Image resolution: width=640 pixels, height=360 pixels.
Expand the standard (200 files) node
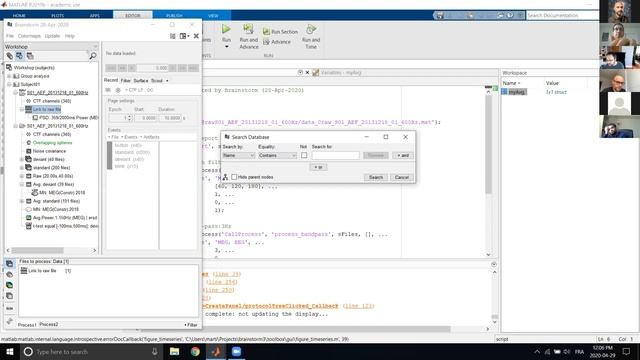pyautogui.click(x=22, y=167)
